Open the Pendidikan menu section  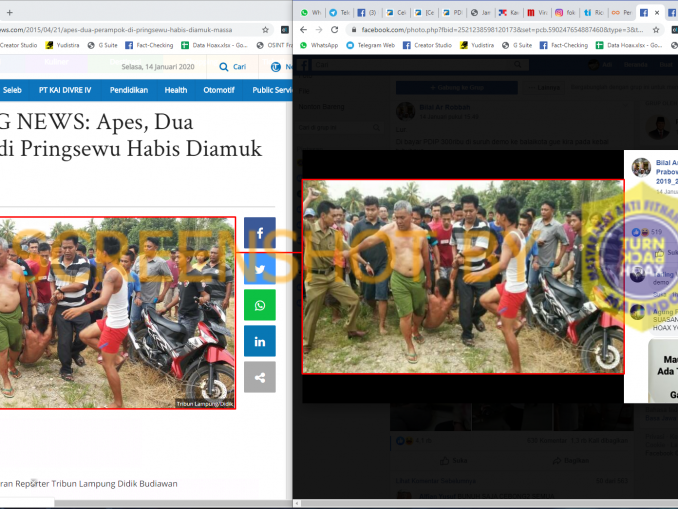point(129,90)
